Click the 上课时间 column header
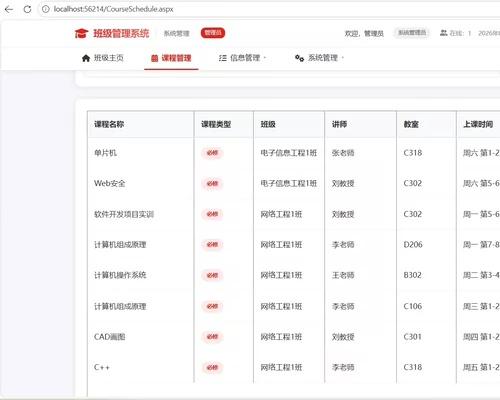The height and width of the screenshot is (400, 500). pyautogui.click(x=478, y=124)
